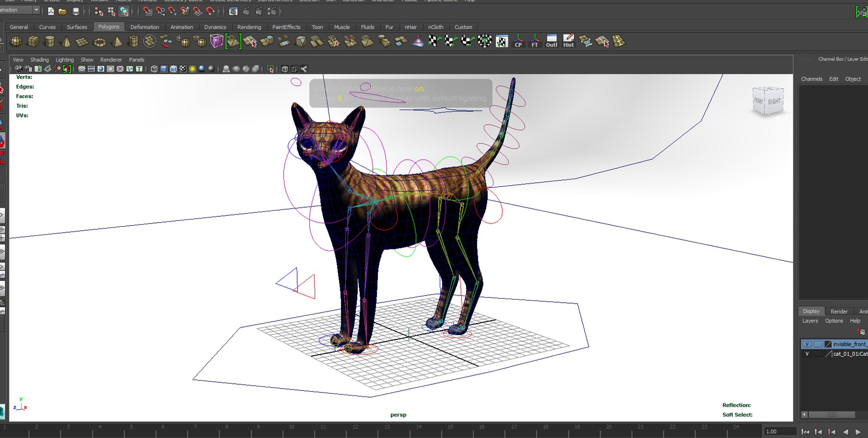
Task: Open the viewport Panels menu
Action: tap(137, 60)
